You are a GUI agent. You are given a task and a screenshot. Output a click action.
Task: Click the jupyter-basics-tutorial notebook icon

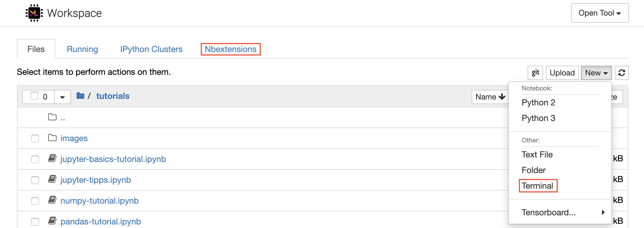click(x=52, y=158)
